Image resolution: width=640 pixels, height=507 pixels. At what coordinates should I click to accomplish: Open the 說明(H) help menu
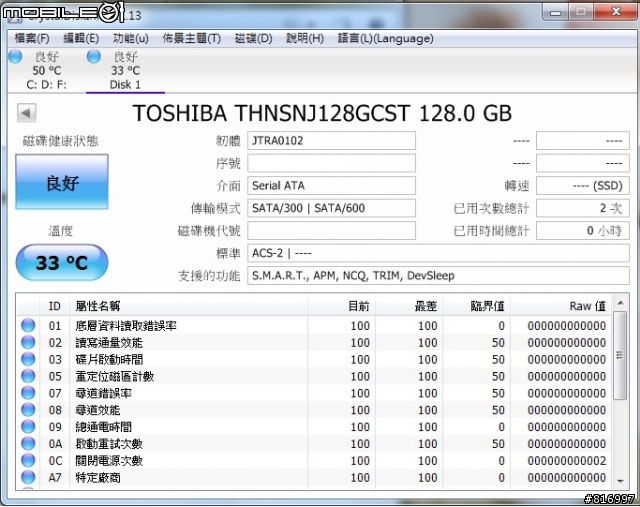click(305, 38)
